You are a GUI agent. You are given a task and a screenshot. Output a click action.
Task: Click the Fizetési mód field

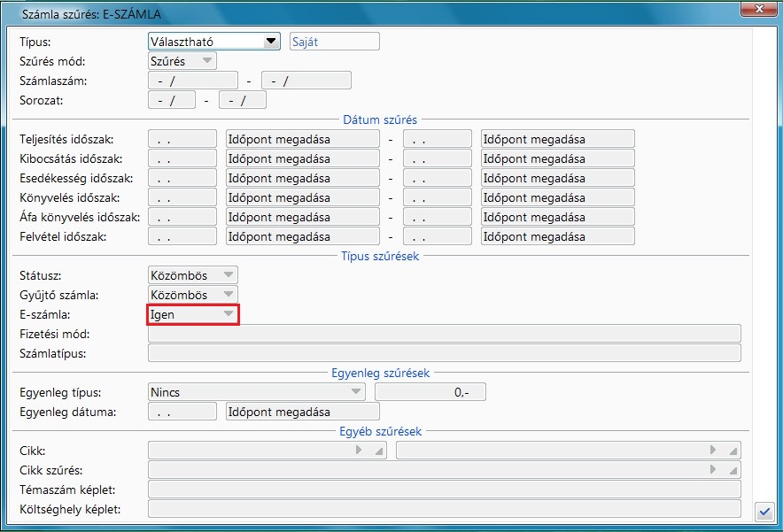[x=444, y=334]
